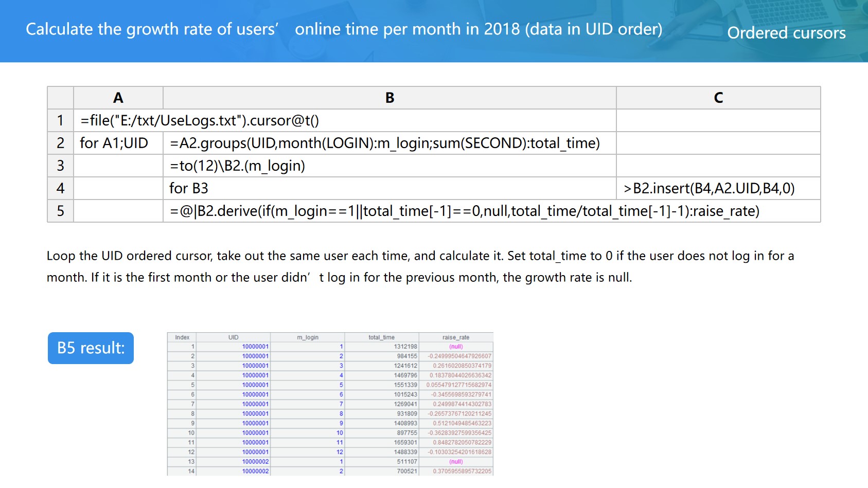Select column B header in code grid
The height and width of the screenshot is (488, 868).
tap(389, 98)
